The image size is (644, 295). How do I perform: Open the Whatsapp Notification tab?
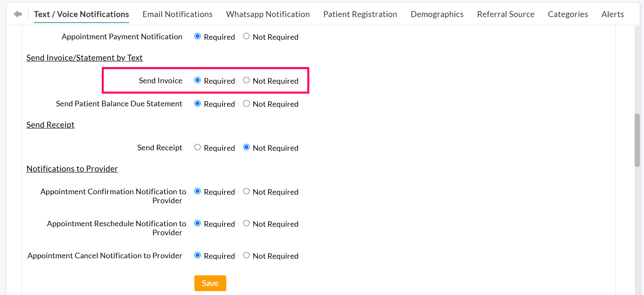(x=268, y=14)
